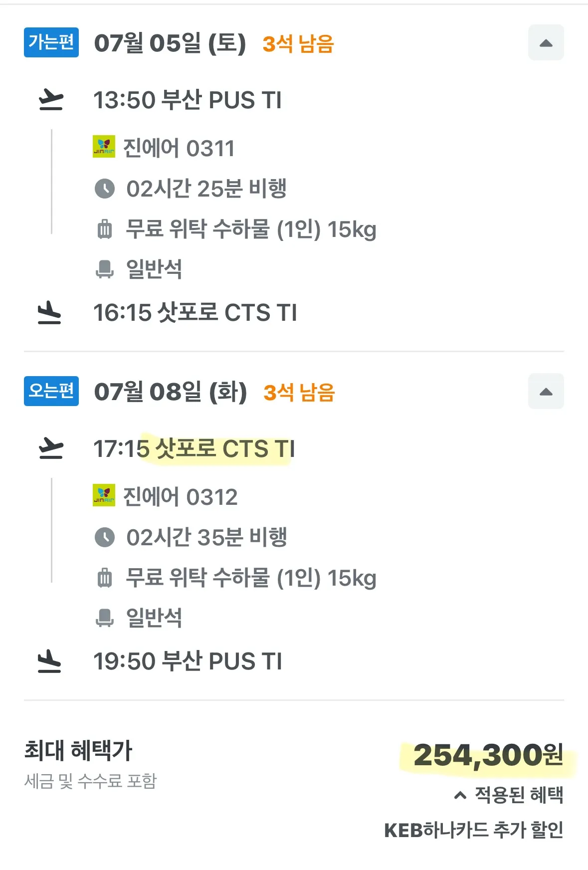
Task: Click the luggage icon in the outbound flight
Action: (x=105, y=229)
